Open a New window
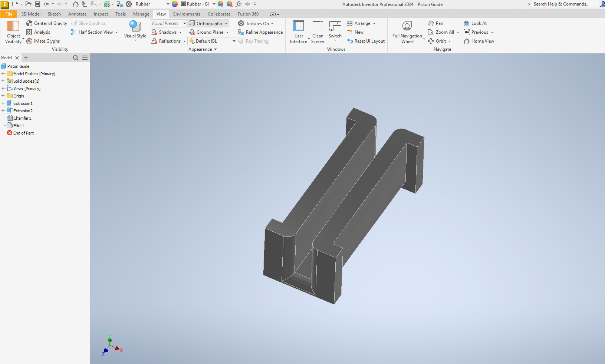Screen dimensions: 605x364 [x=355, y=32]
